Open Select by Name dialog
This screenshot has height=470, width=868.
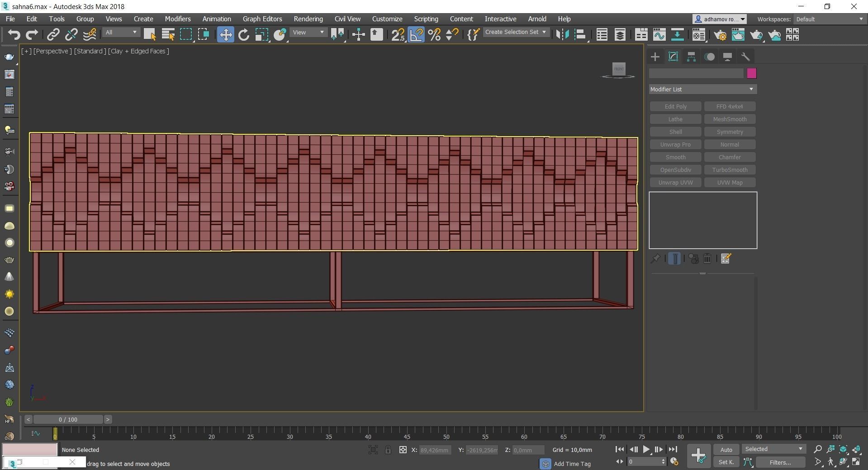pyautogui.click(x=168, y=35)
